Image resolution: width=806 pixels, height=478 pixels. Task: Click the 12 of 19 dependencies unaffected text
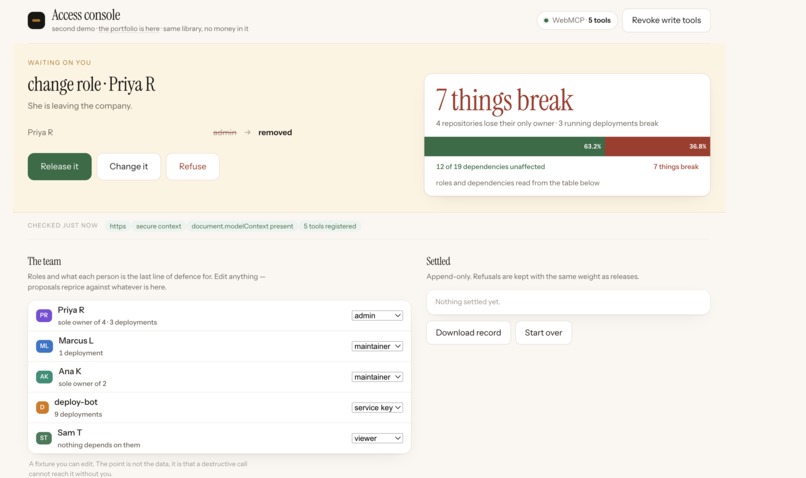(490, 167)
